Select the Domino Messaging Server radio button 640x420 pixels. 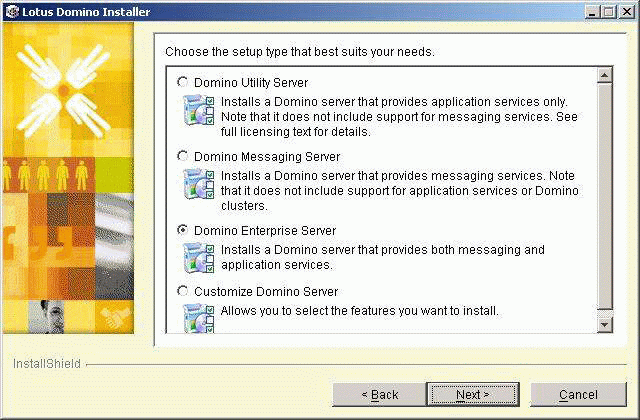click(x=182, y=156)
